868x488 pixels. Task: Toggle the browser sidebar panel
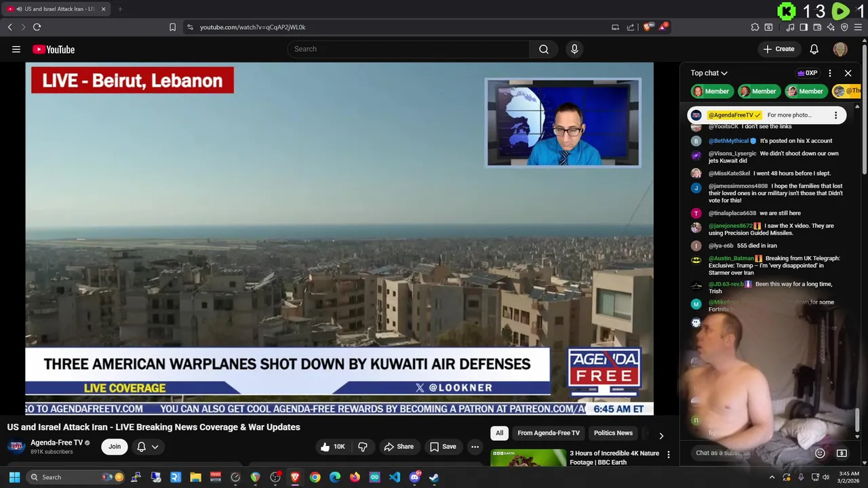pos(804,27)
